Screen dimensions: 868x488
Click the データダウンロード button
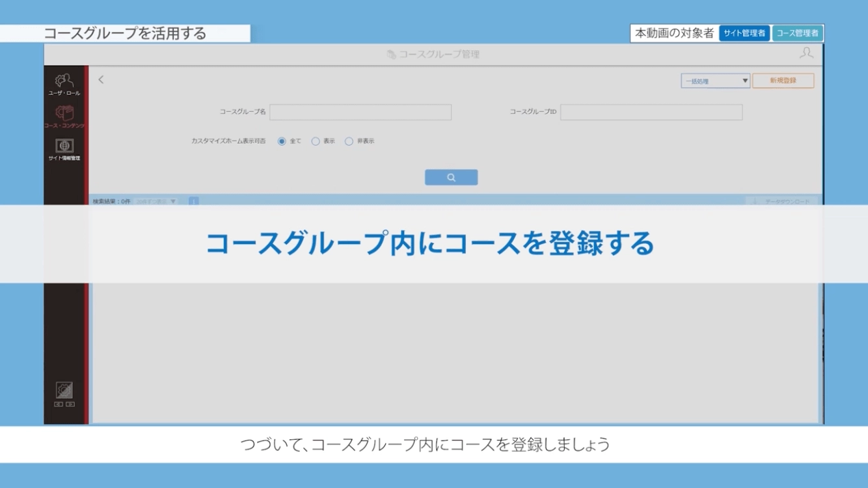pyautogui.click(x=781, y=202)
